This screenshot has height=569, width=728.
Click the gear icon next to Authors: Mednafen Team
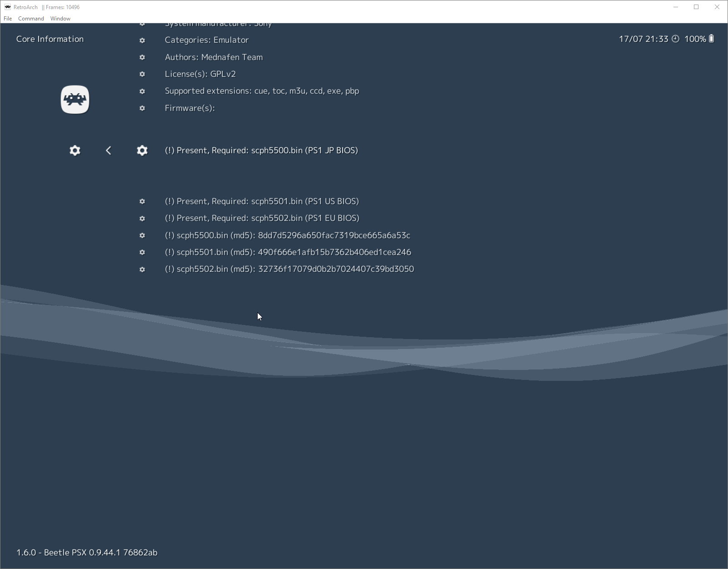click(x=142, y=57)
